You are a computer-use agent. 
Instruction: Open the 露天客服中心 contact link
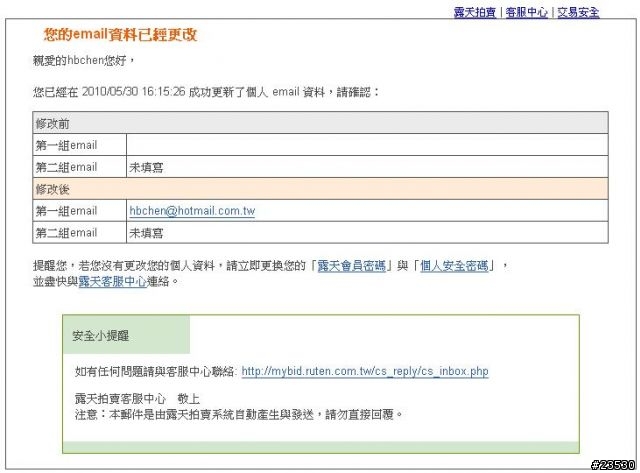[x=112, y=281]
